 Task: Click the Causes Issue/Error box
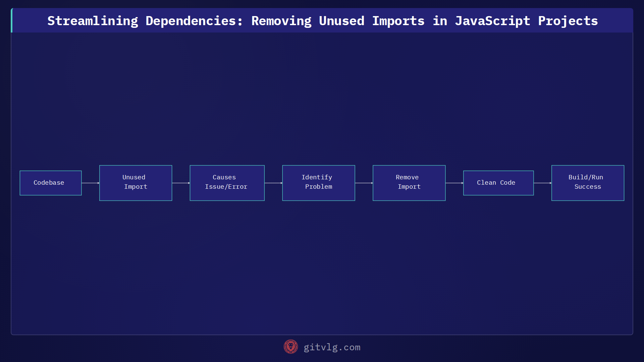click(x=227, y=183)
